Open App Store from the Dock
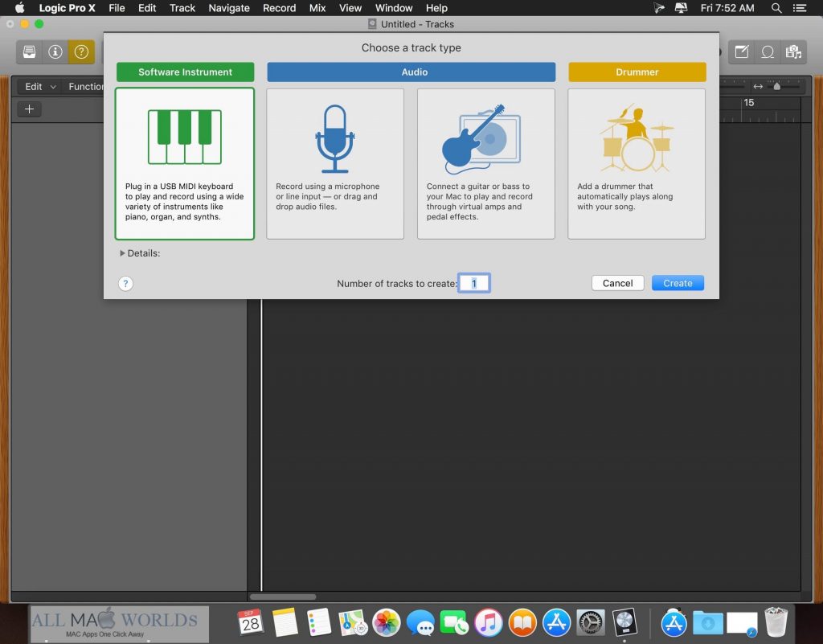This screenshot has width=823, height=644. click(x=556, y=622)
